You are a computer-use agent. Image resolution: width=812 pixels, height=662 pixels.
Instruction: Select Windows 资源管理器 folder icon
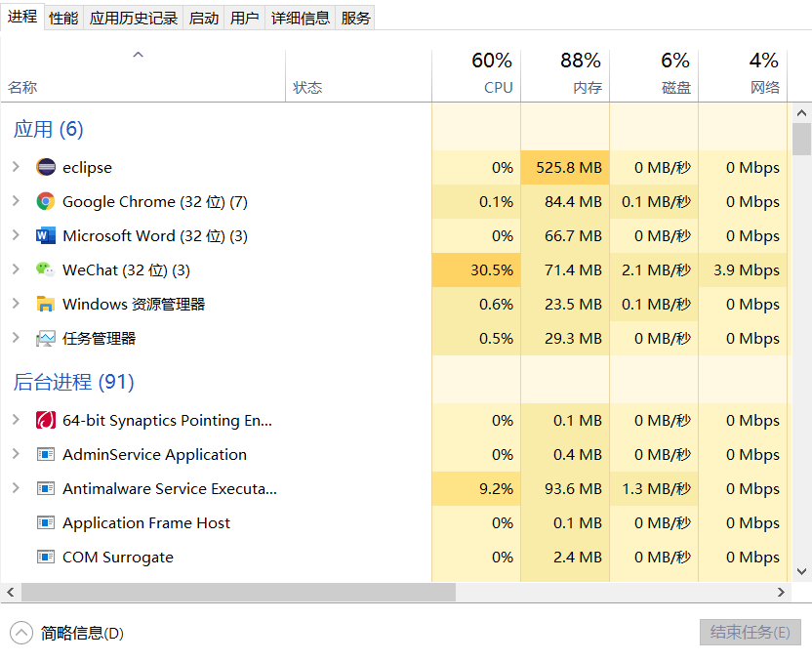coord(46,304)
